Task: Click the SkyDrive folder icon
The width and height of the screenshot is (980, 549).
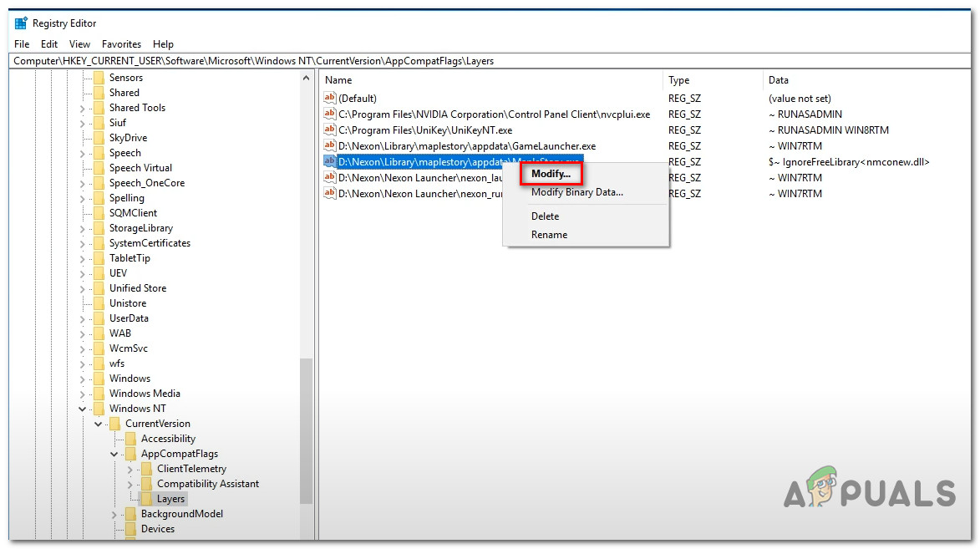Action: tap(99, 138)
